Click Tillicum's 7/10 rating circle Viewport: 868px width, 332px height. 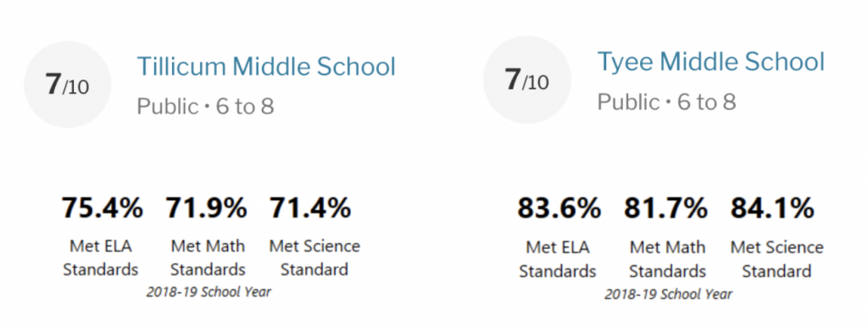click(68, 85)
